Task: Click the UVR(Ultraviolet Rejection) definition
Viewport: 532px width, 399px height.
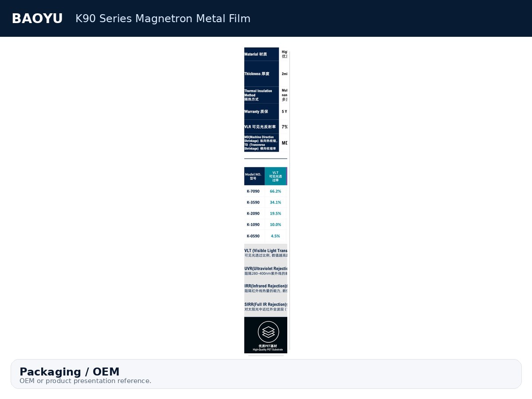Action: pos(266,271)
